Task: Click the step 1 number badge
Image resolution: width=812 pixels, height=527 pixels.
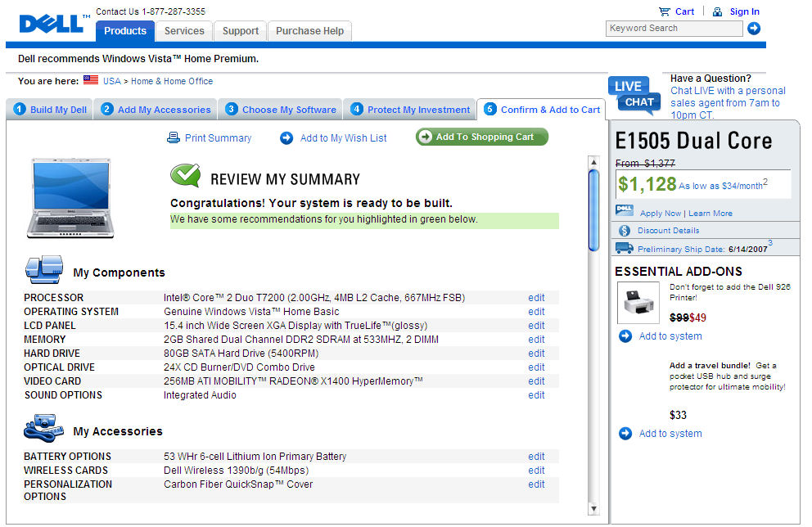Action: (20, 109)
